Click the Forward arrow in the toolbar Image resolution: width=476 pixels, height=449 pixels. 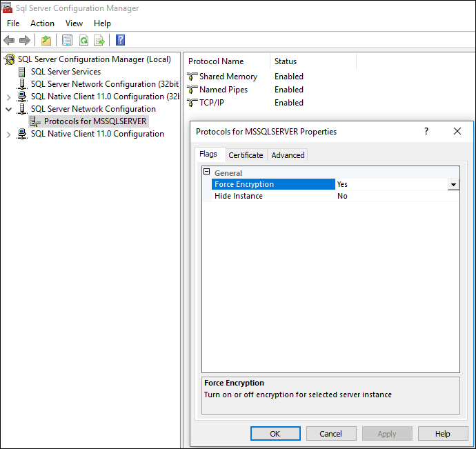point(25,40)
